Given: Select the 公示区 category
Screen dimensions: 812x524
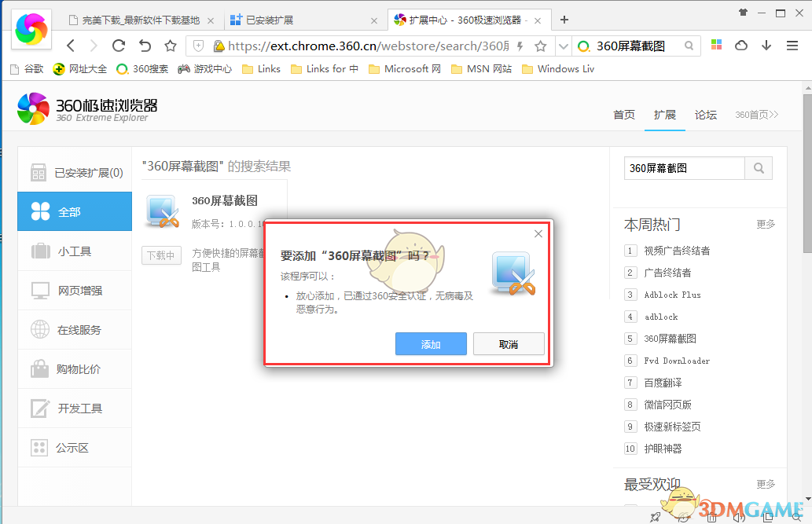Looking at the screenshot, I should pyautogui.click(x=75, y=448).
